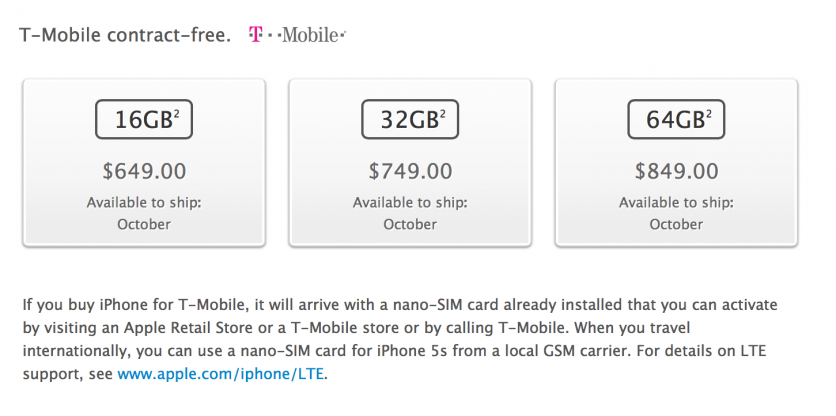
Task: Click 'Available to ship:' under $649.00
Action: click(144, 203)
